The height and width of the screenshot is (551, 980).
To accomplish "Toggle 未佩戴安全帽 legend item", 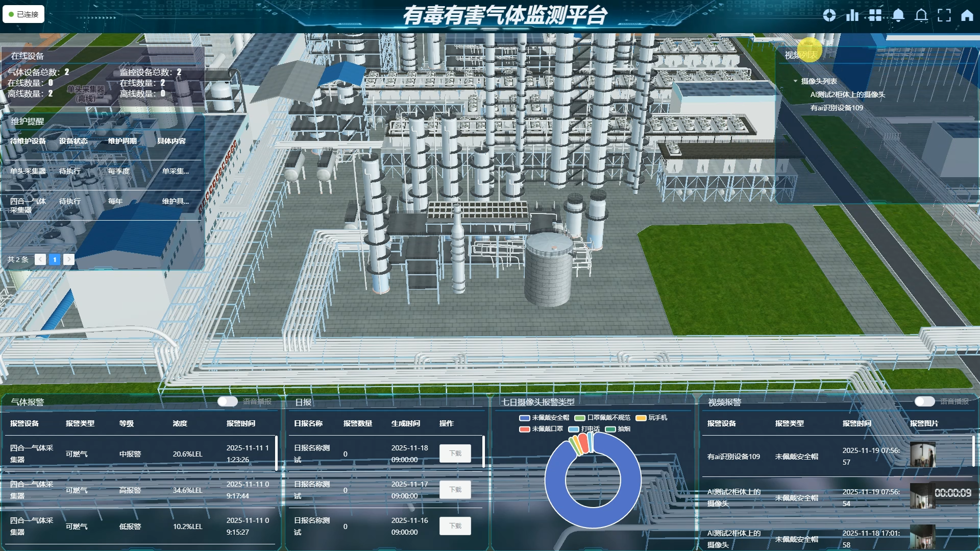I will (544, 418).
